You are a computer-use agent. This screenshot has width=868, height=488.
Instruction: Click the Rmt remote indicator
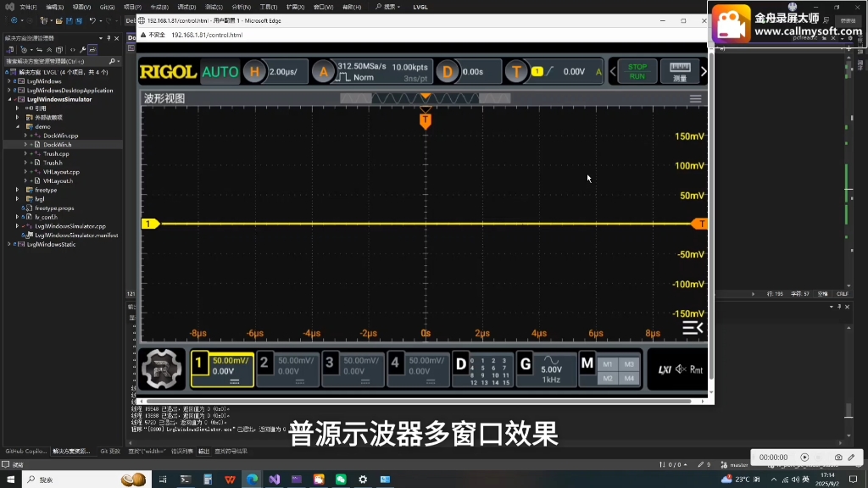click(x=697, y=369)
